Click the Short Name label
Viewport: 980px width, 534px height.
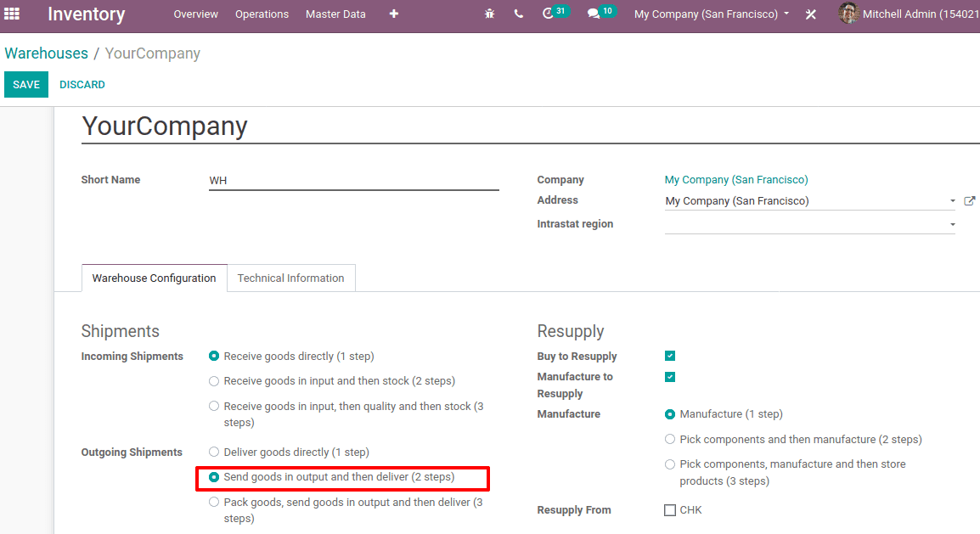click(110, 179)
